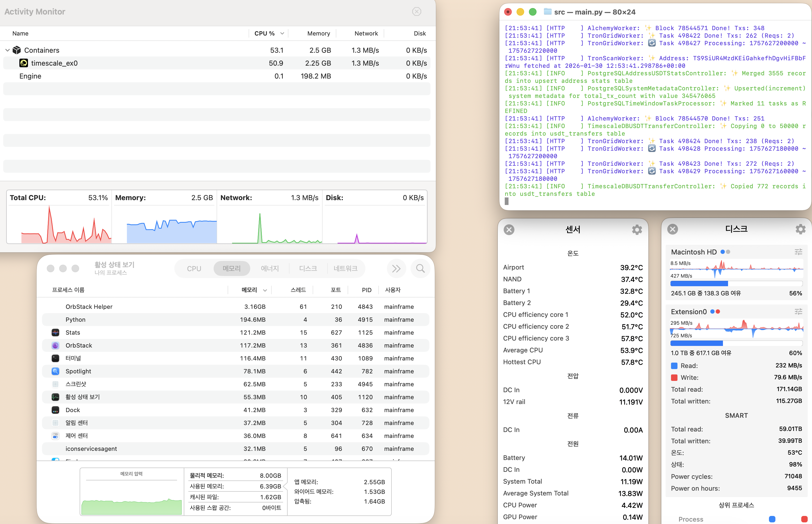Click the Macintosh HD usage bar
Screen dimensions: 812x524
[x=736, y=284]
